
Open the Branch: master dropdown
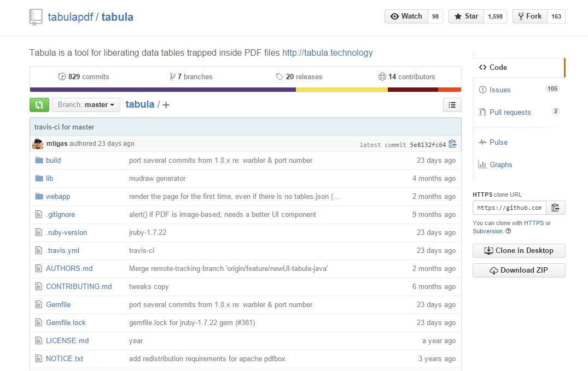coord(86,105)
